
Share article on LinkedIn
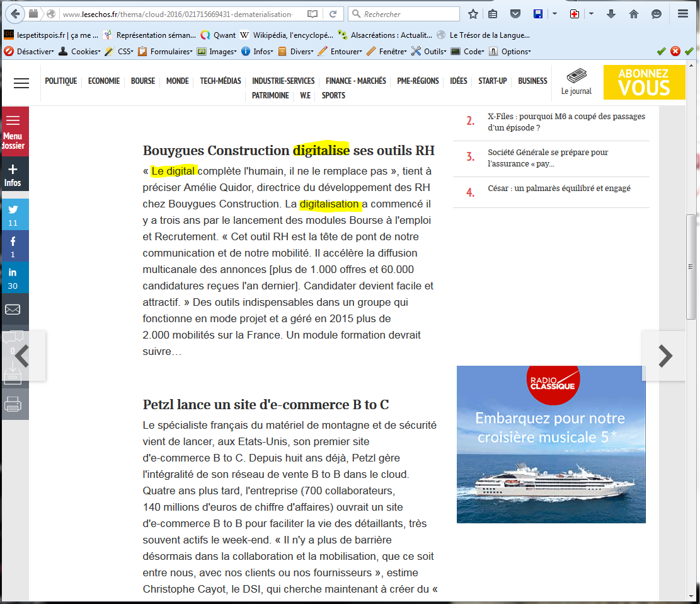pyautogui.click(x=13, y=277)
